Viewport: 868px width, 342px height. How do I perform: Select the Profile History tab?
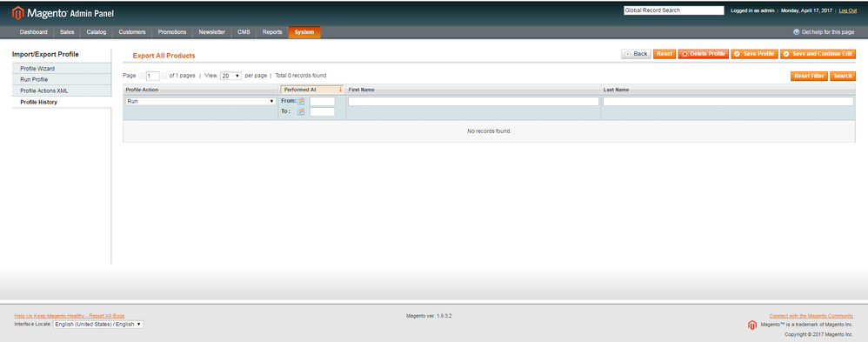pyautogui.click(x=62, y=102)
